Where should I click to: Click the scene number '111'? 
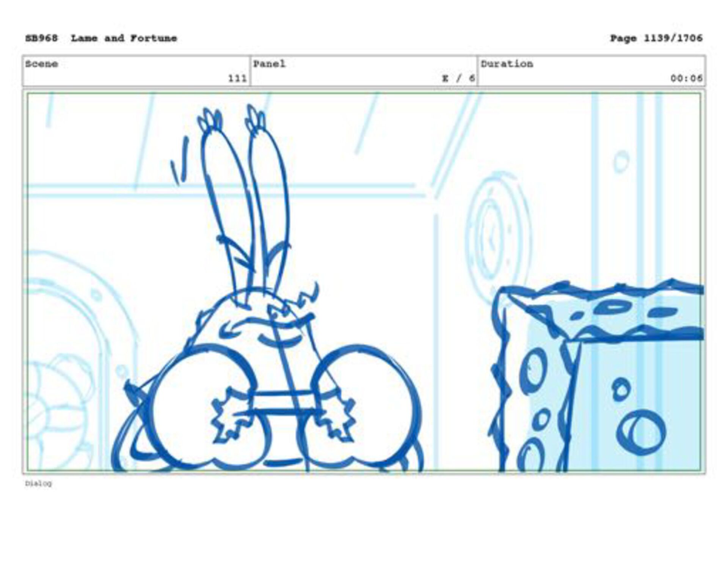tap(237, 79)
